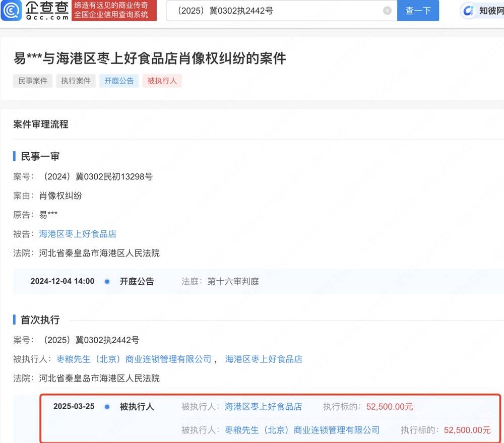
Task: Click court name under 首次执行 section
Action: (x=99, y=378)
